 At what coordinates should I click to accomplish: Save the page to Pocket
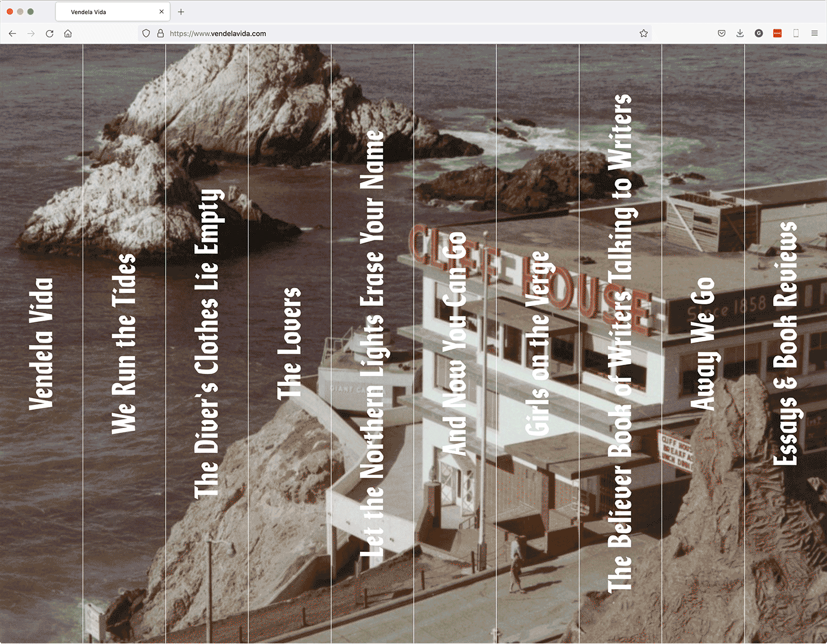(x=721, y=33)
